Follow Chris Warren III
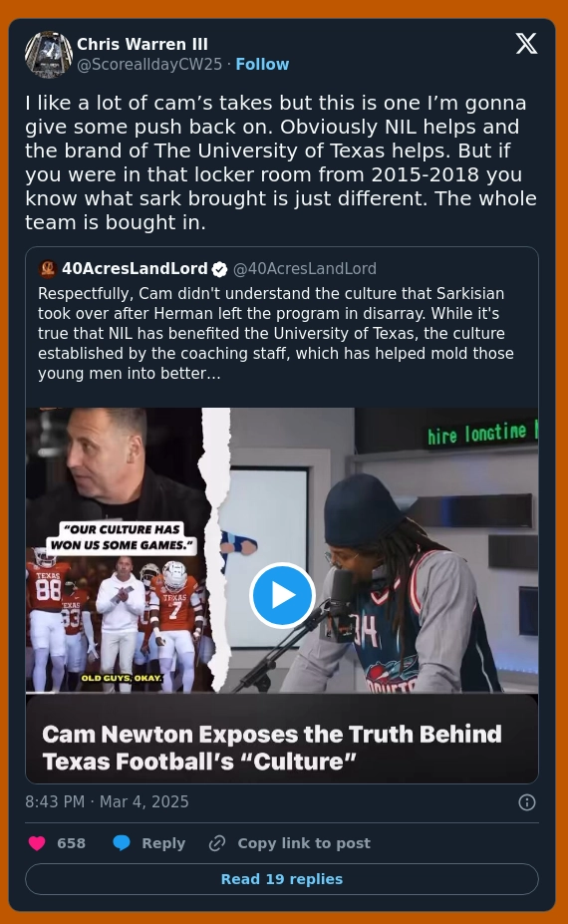Viewport: 568px width, 924px height. click(x=262, y=64)
